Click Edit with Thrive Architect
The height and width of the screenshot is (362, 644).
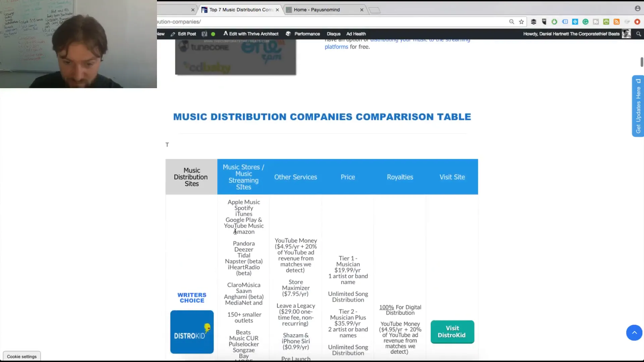pyautogui.click(x=251, y=34)
